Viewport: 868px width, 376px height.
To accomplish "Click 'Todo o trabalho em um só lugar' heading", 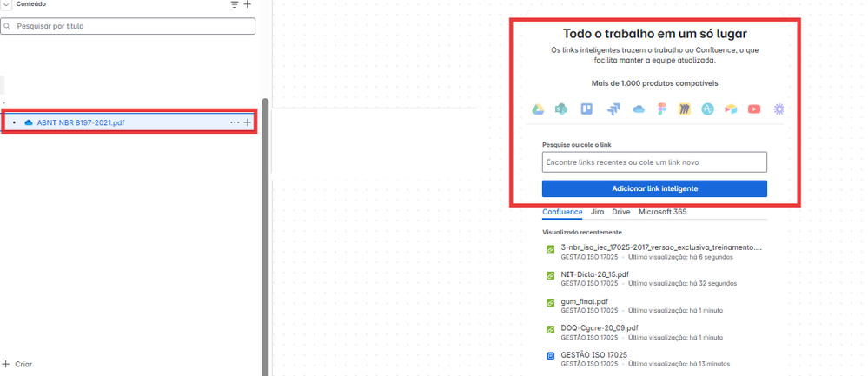I will tap(655, 34).
